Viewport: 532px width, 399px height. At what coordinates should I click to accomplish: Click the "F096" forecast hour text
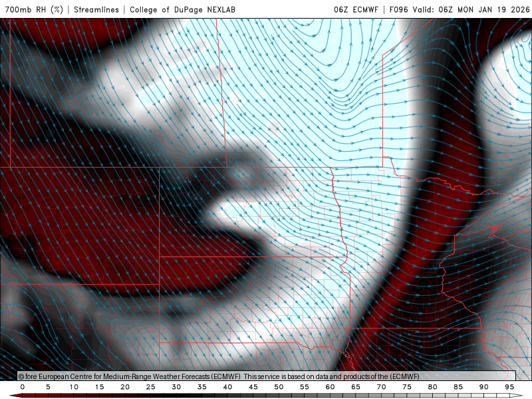(x=398, y=9)
